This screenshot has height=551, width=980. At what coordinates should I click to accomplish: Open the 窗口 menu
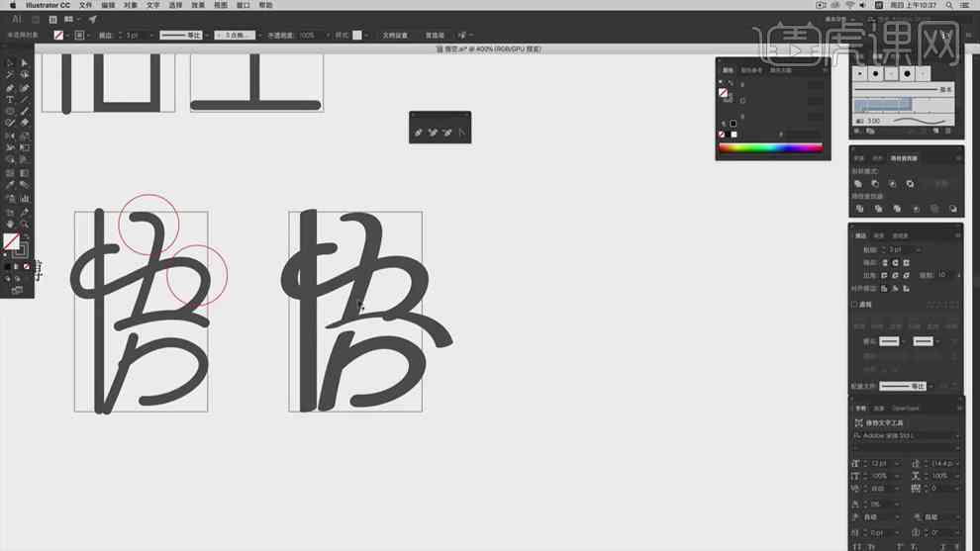244,5
